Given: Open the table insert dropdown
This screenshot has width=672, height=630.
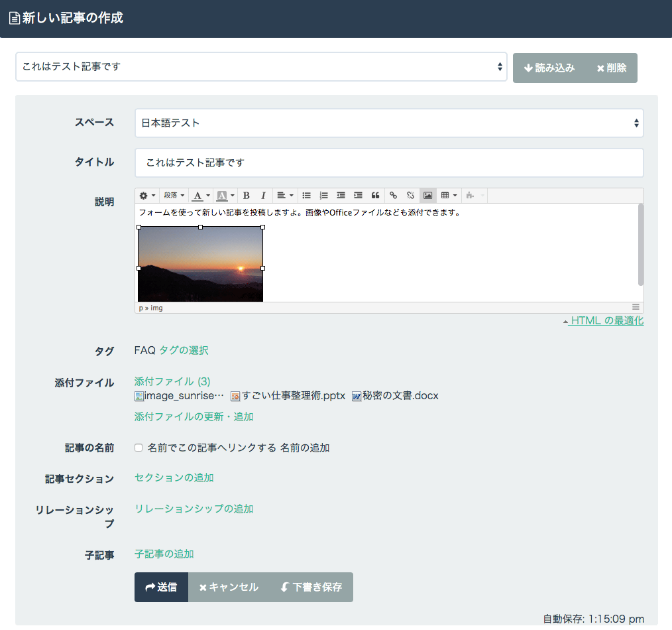Looking at the screenshot, I should [449, 196].
